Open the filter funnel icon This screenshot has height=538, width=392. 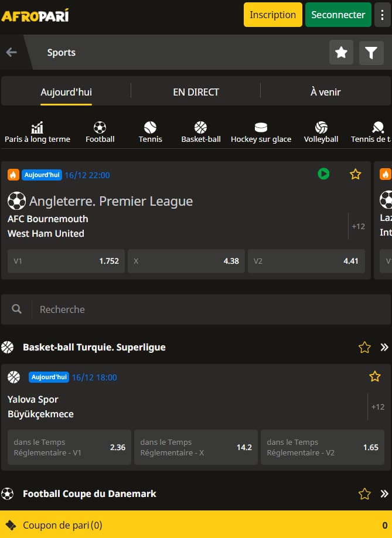coord(371,53)
